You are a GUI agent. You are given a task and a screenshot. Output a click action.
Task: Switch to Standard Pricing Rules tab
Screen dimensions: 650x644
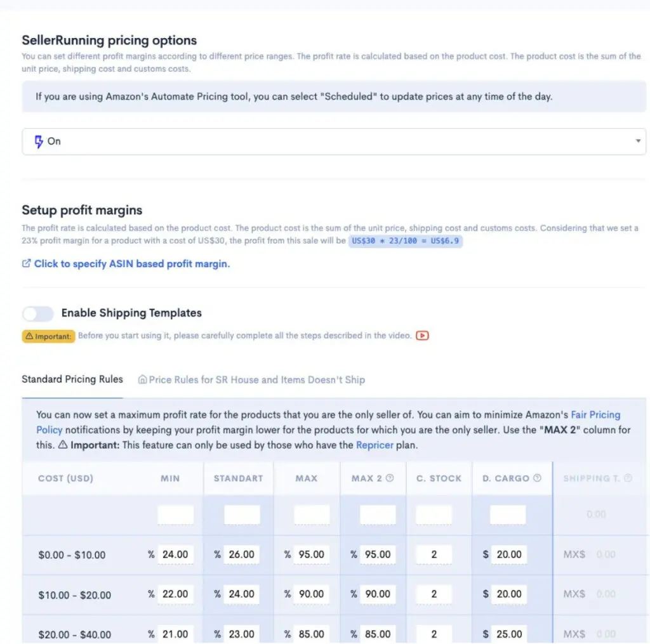pyautogui.click(x=72, y=379)
